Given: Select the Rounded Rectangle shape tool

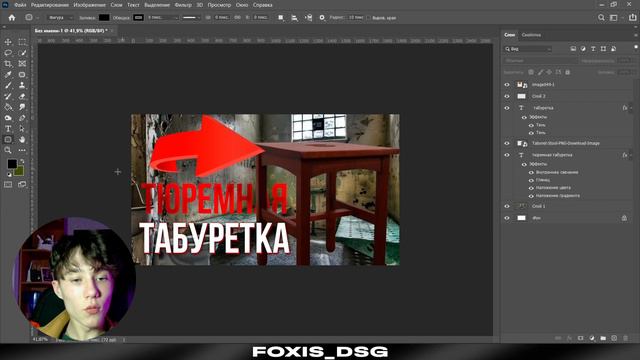Looking at the screenshot, I should 8,140.
